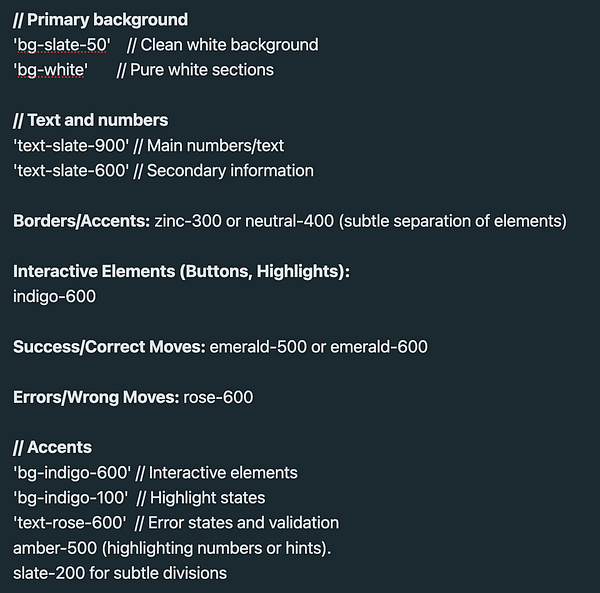Click on 'bg-indigo-600' class name
600x593 pixels.
pyautogui.click(x=72, y=473)
